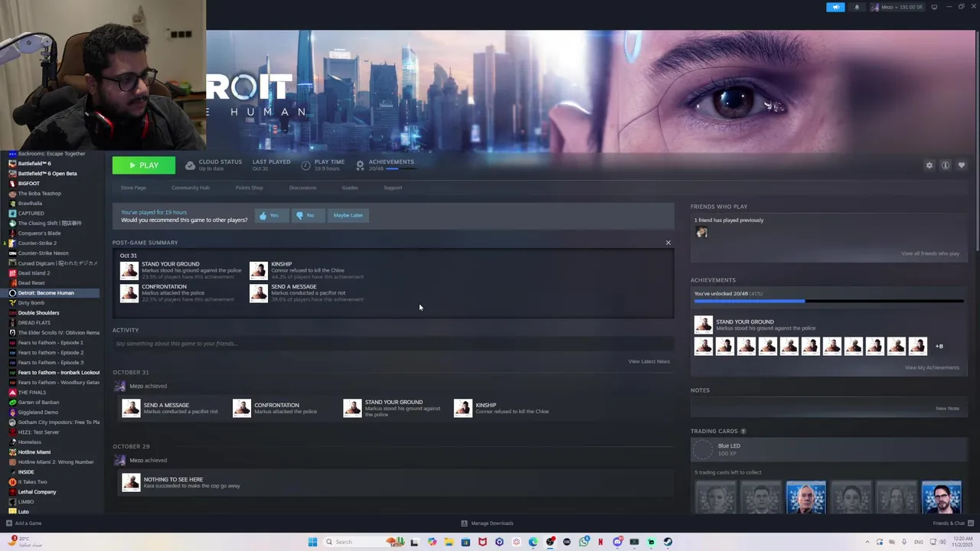
Task: Add game to favorites heart icon
Action: click(962, 165)
